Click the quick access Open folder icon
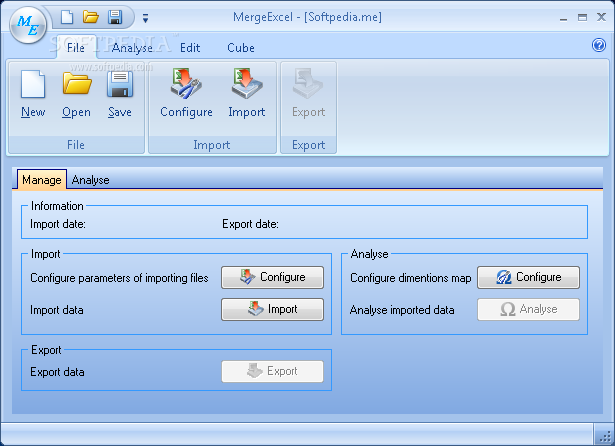The height and width of the screenshot is (446, 615). pyautogui.click(x=91, y=17)
